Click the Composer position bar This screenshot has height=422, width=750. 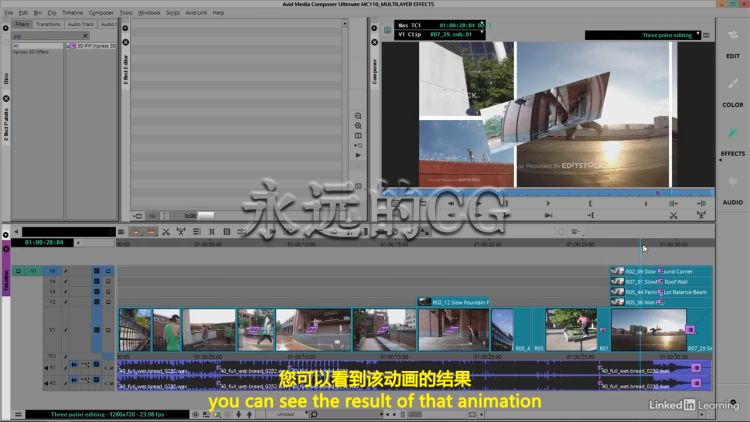tap(548, 193)
